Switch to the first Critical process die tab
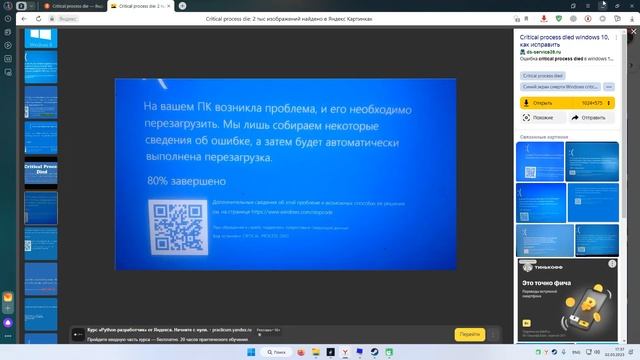The height and width of the screenshot is (360, 640). pos(73,6)
